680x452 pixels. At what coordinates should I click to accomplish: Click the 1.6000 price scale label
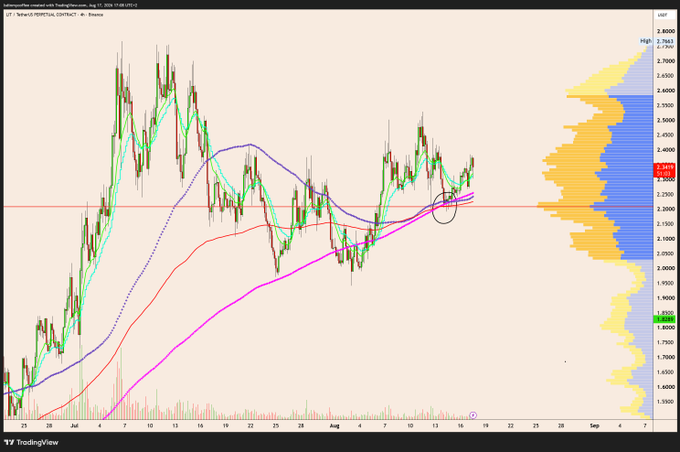(x=665, y=387)
